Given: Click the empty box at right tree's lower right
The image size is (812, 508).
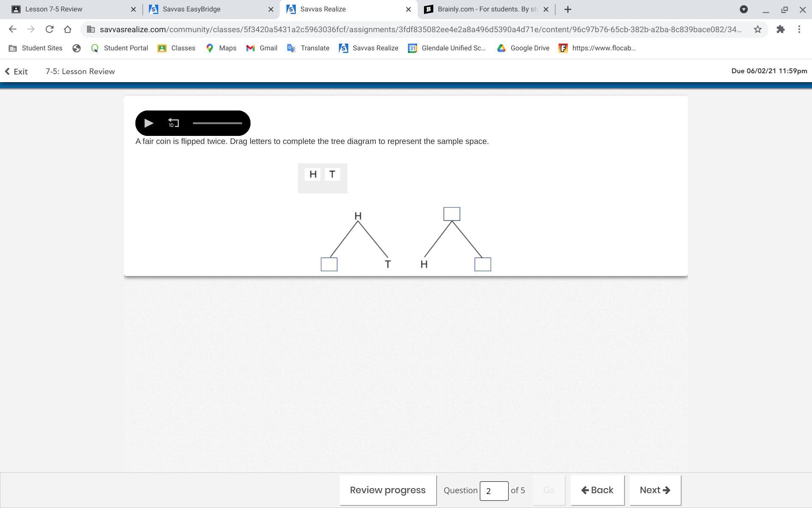Looking at the screenshot, I should [x=482, y=264].
